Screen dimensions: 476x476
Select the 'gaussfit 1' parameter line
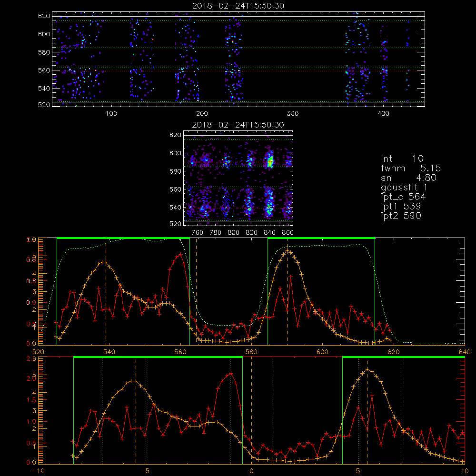(x=404, y=188)
